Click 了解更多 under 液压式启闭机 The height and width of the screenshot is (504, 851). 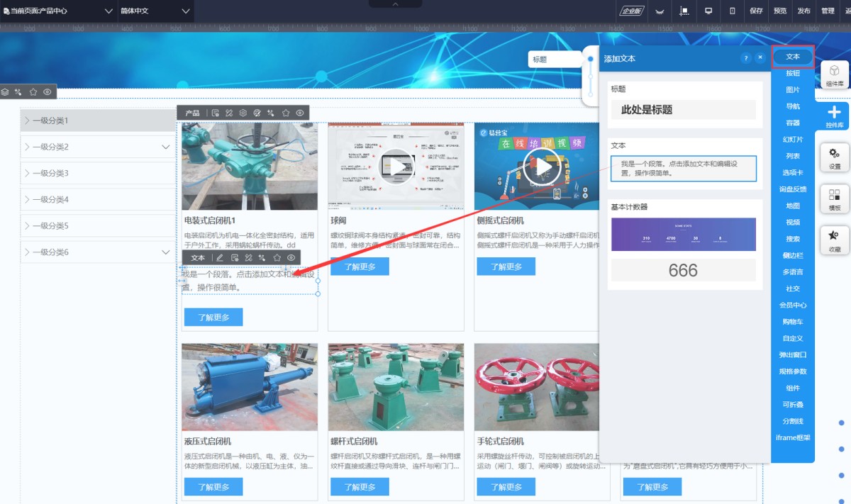pyautogui.click(x=213, y=487)
